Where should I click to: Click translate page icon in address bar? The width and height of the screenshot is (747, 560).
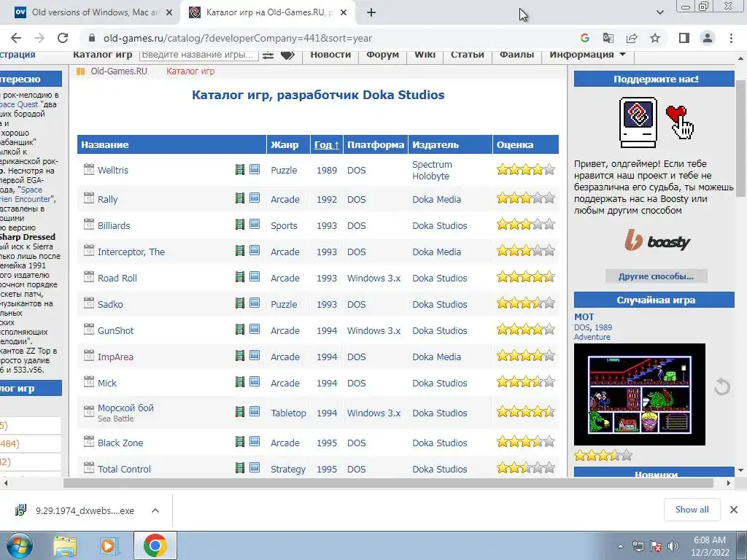(608, 38)
